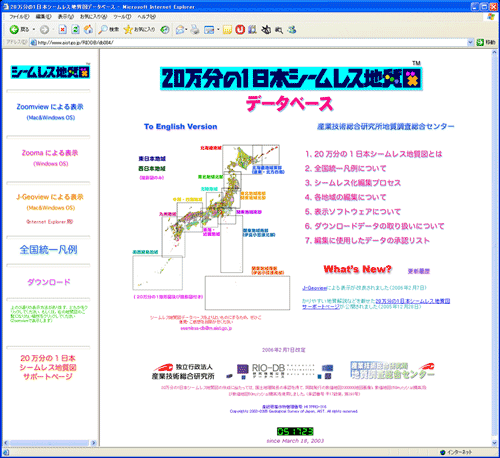Click the AIST 産業技術総合研究所 logo
Viewport: 500px width, 458px height.
click(x=183, y=371)
